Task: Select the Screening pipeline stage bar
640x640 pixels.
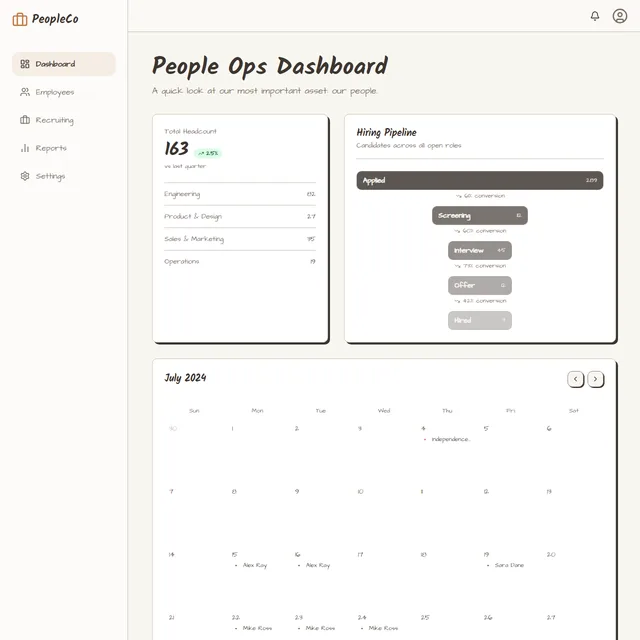Action: pos(480,216)
